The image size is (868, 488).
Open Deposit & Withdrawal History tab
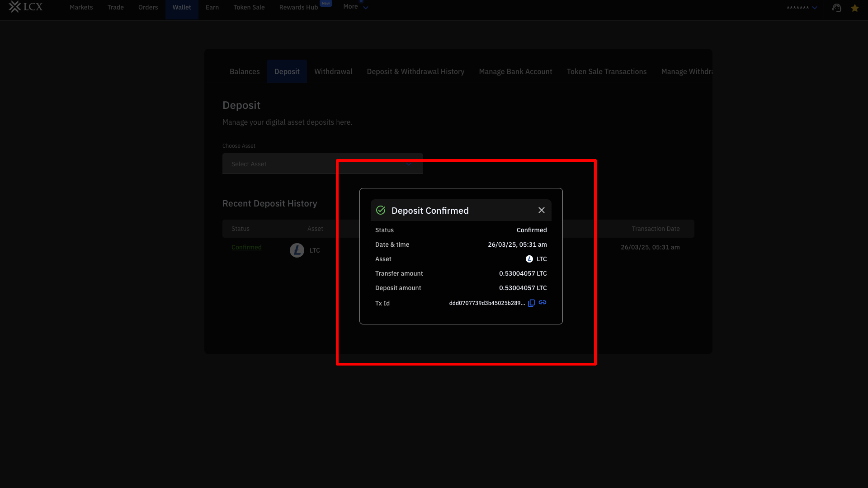pyautogui.click(x=415, y=71)
